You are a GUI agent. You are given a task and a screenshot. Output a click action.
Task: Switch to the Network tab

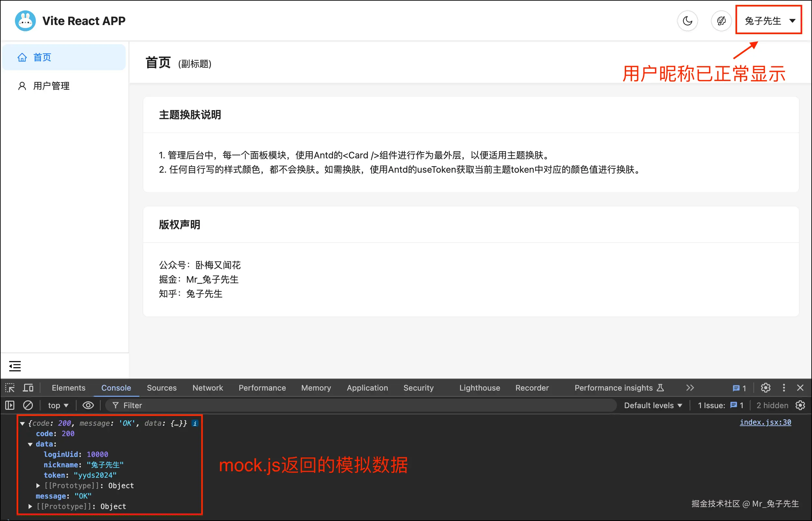click(208, 388)
